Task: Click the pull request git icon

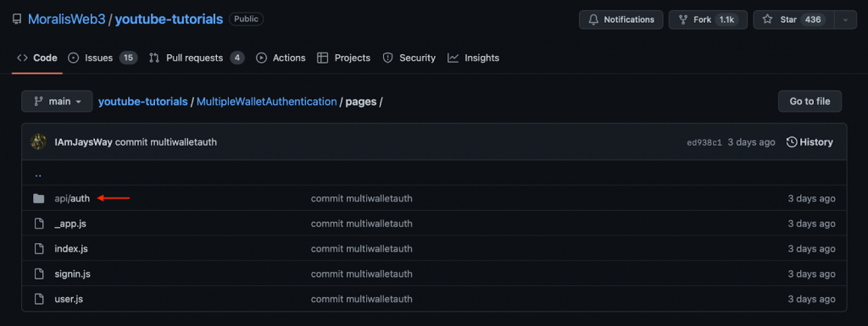Action: [154, 58]
